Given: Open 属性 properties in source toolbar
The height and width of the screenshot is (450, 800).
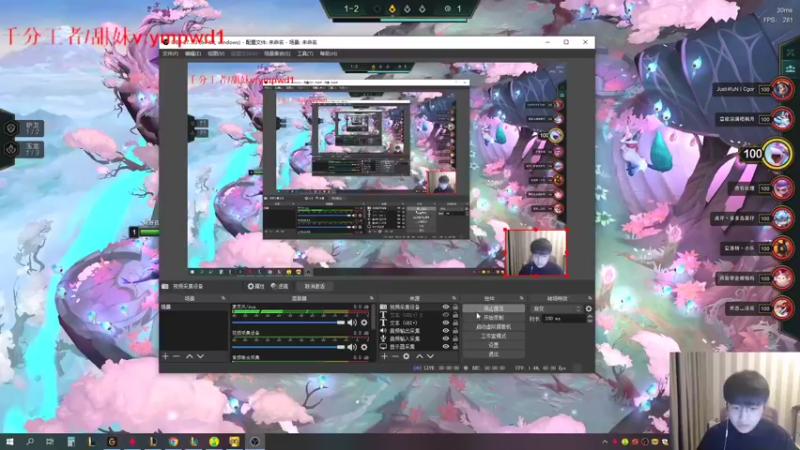Looking at the screenshot, I should (256, 286).
